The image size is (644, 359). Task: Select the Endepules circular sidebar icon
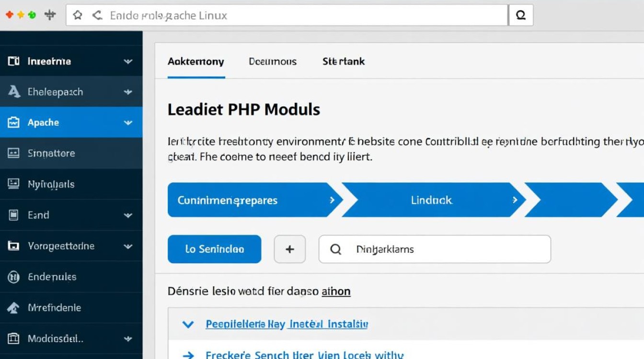click(14, 277)
